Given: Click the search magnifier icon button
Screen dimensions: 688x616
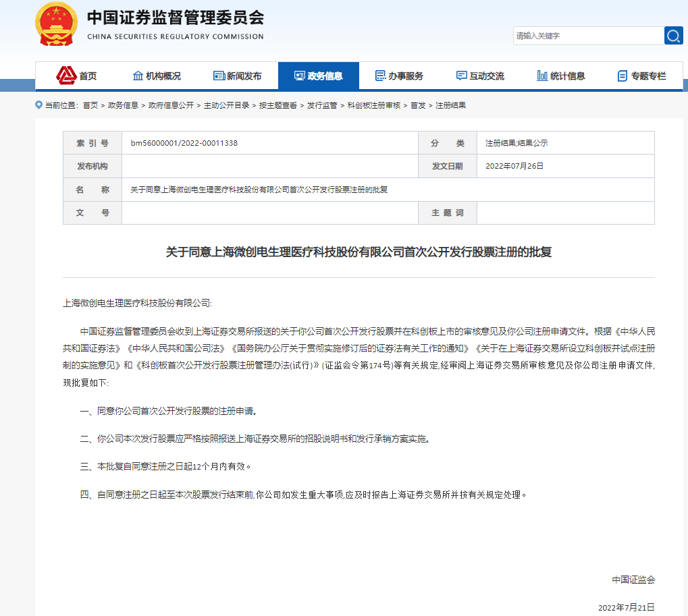Looking at the screenshot, I should [x=674, y=36].
